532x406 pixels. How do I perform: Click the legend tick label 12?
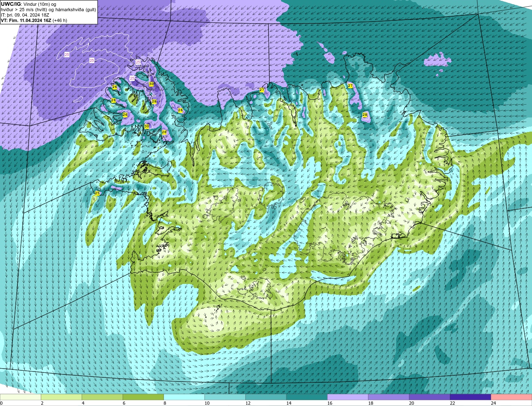coord(248,403)
